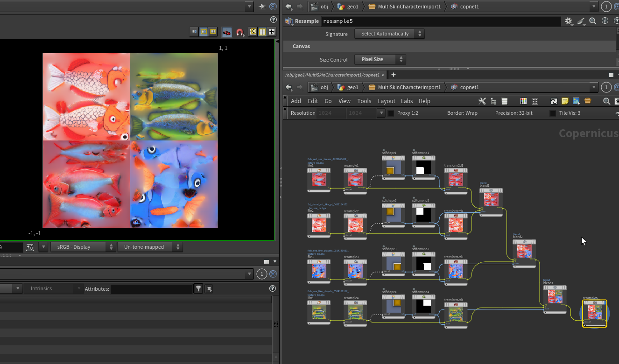Open node info icon in parameter pane
The height and width of the screenshot is (364, 619).
coord(605,21)
